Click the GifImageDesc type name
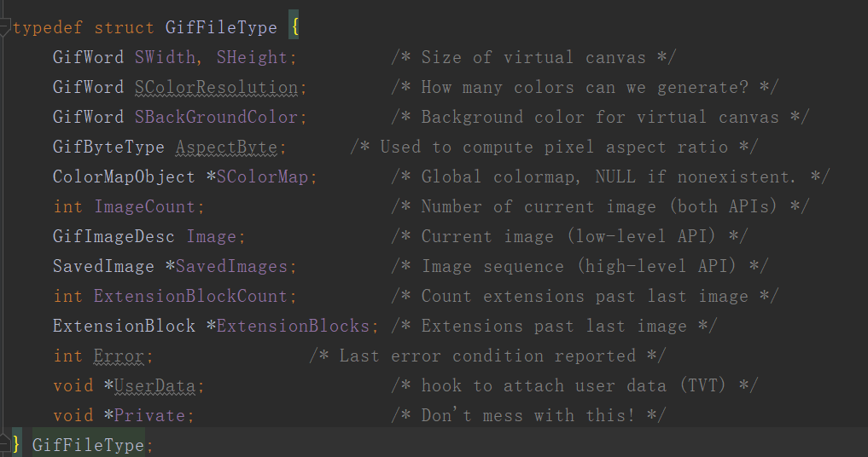Screen dimensions: 868x457 114,236
